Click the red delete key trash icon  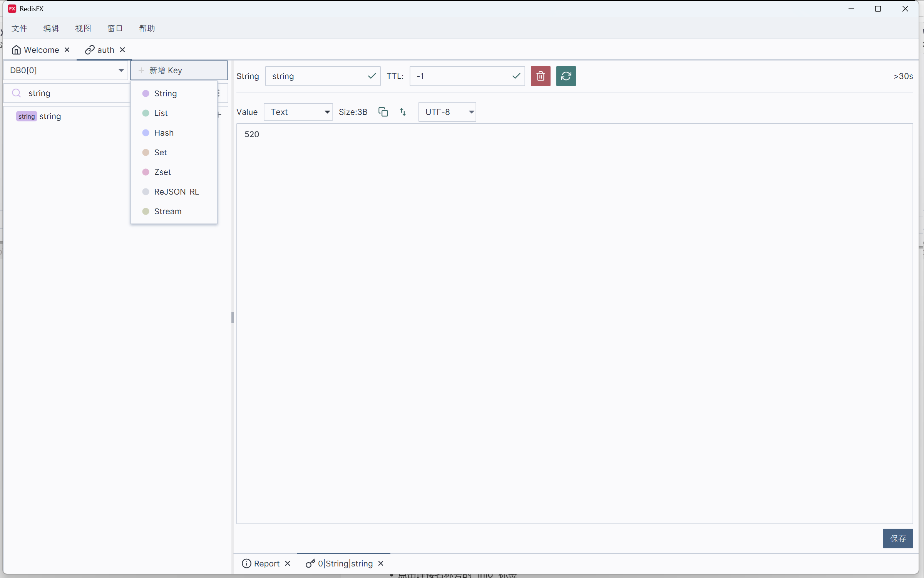click(540, 76)
